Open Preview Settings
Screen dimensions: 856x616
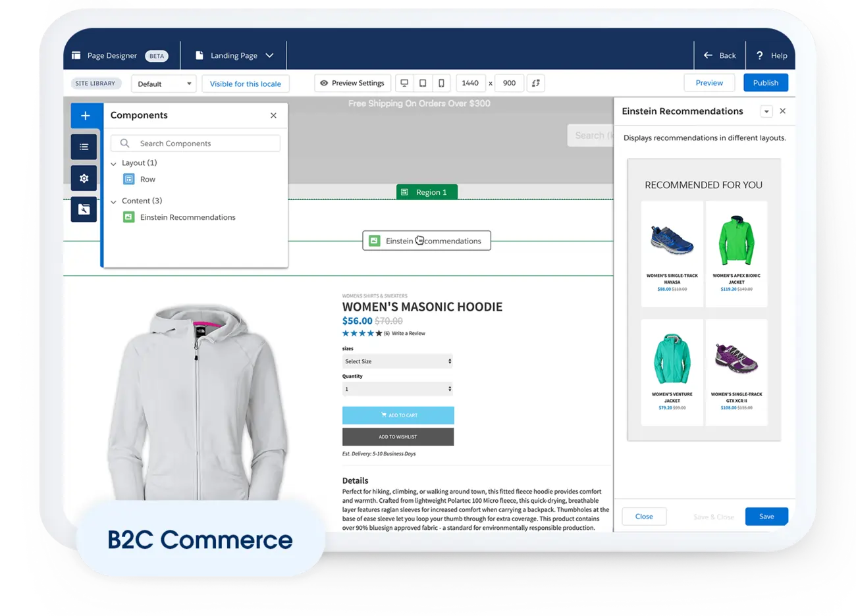coord(352,83)
